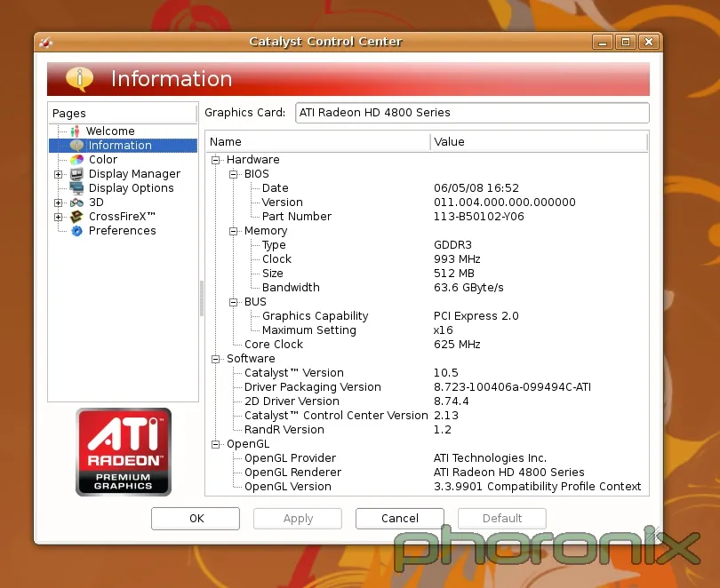
Task: Click the value 113-B50102-Y06
Action: (x=478, y=217)
